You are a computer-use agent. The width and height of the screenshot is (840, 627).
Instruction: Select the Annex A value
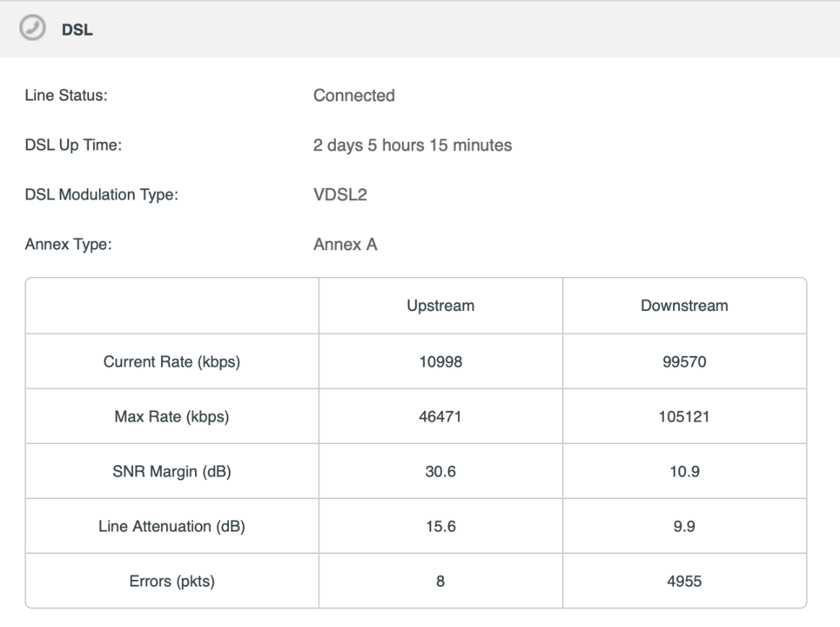click(x=346, y=245)
